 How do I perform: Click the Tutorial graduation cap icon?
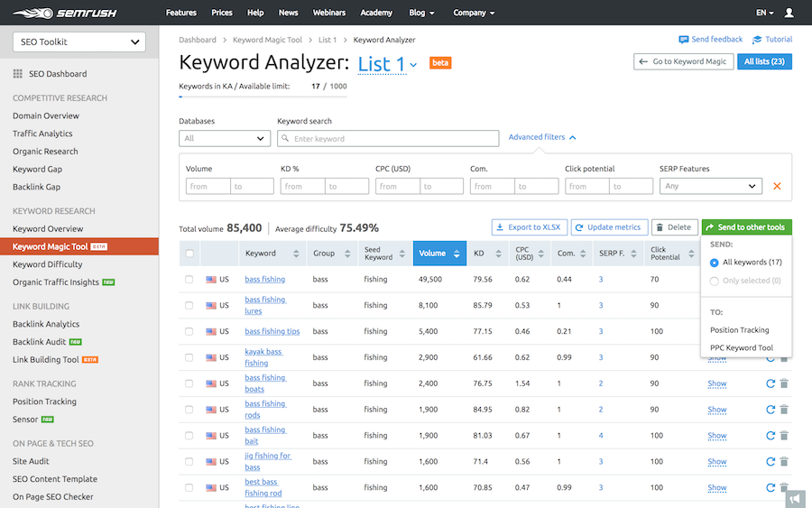(757, 40)
